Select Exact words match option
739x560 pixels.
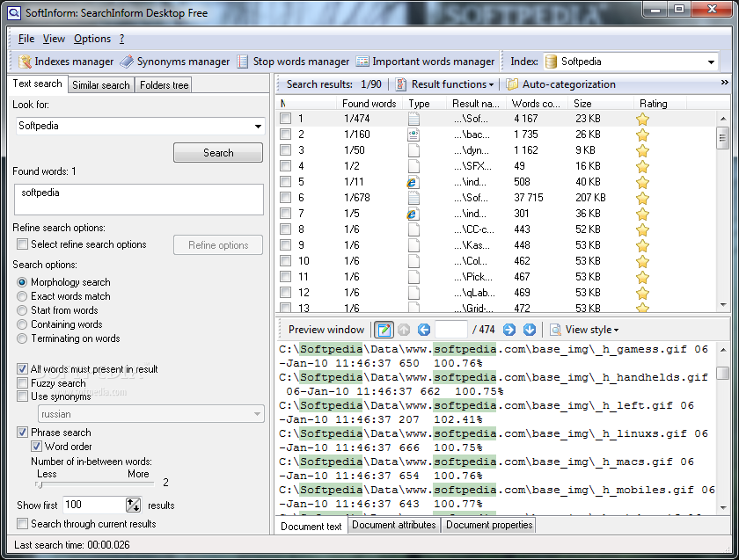[22, 296]
